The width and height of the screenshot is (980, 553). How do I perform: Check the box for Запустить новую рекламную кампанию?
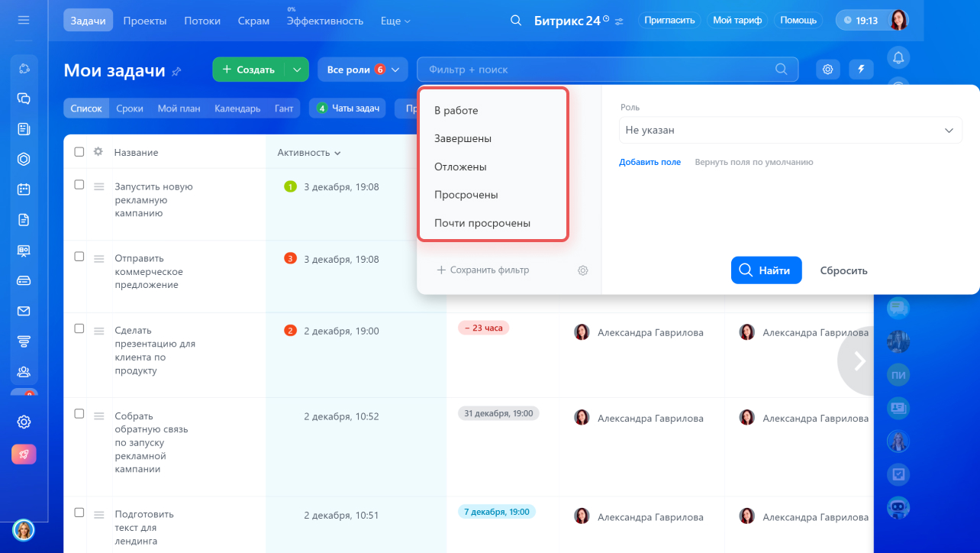[79, 185]
